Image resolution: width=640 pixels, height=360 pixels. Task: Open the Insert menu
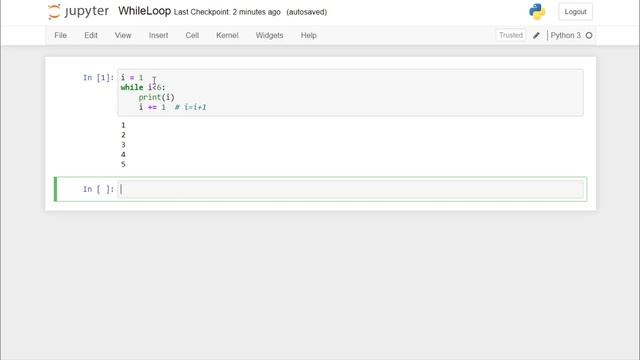(158, 36)
